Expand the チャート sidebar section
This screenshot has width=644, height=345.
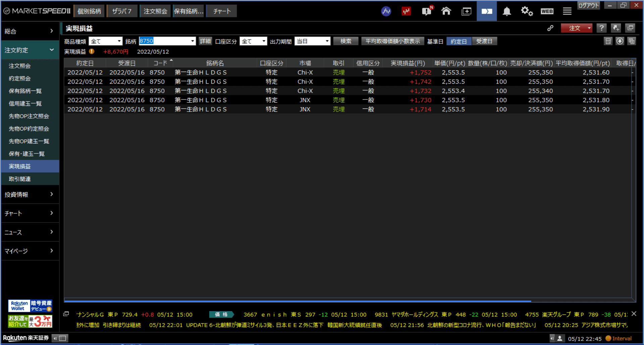tap(30, 213)
